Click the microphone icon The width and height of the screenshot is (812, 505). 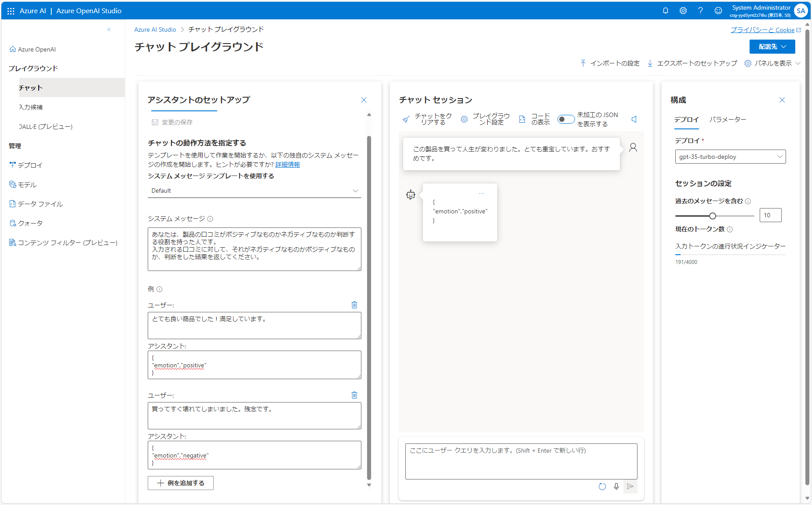[616, 487]
